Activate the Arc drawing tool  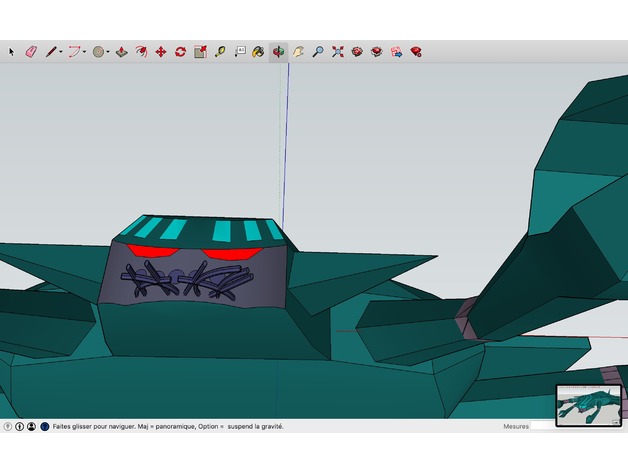coord(73,51)
